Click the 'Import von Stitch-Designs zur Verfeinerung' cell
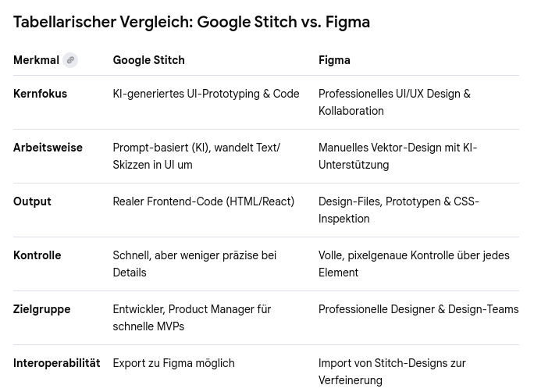The image size is (534, 392). click(391, 372)
